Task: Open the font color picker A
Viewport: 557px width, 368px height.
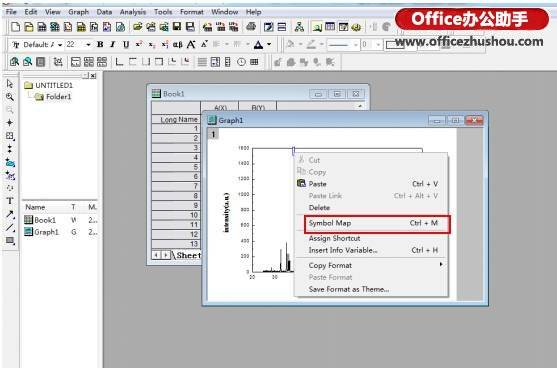Action: 258,45
